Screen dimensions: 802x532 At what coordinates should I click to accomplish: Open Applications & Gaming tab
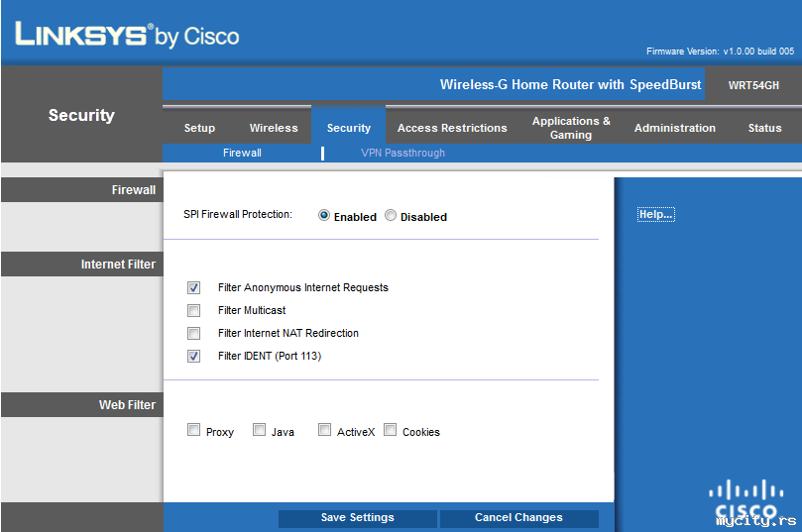point(571,128)
